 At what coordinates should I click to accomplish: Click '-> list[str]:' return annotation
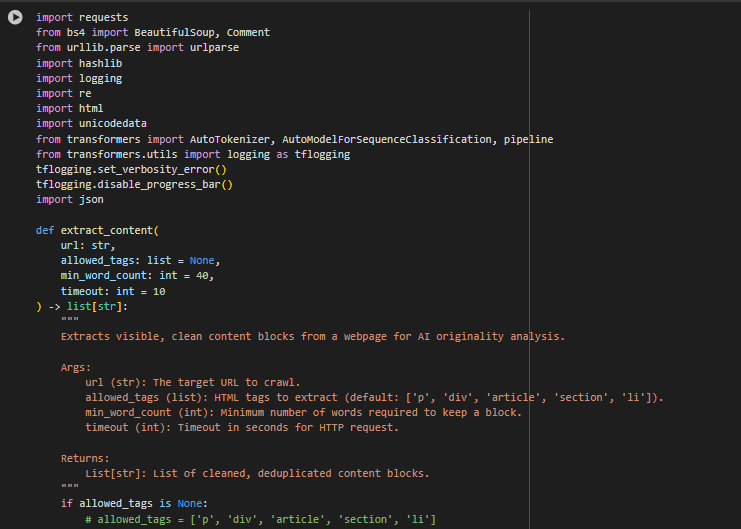88,307
